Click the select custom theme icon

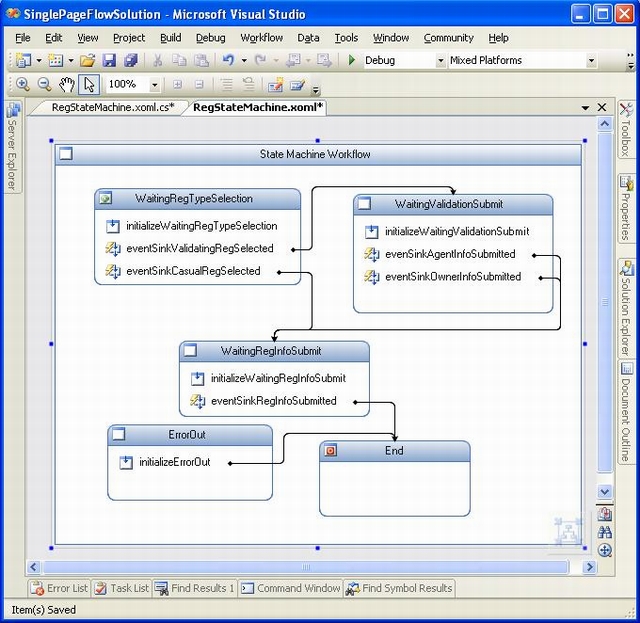tap(298, 85)
